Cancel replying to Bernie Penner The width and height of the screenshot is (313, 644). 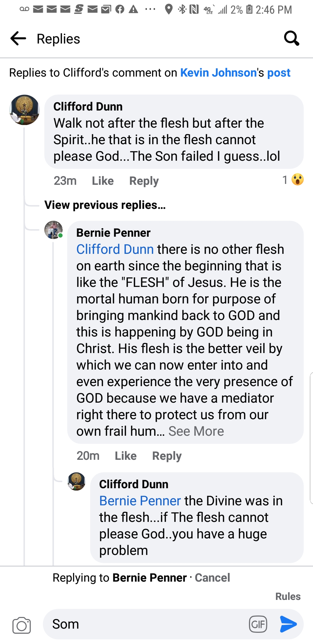coord(212,578)
